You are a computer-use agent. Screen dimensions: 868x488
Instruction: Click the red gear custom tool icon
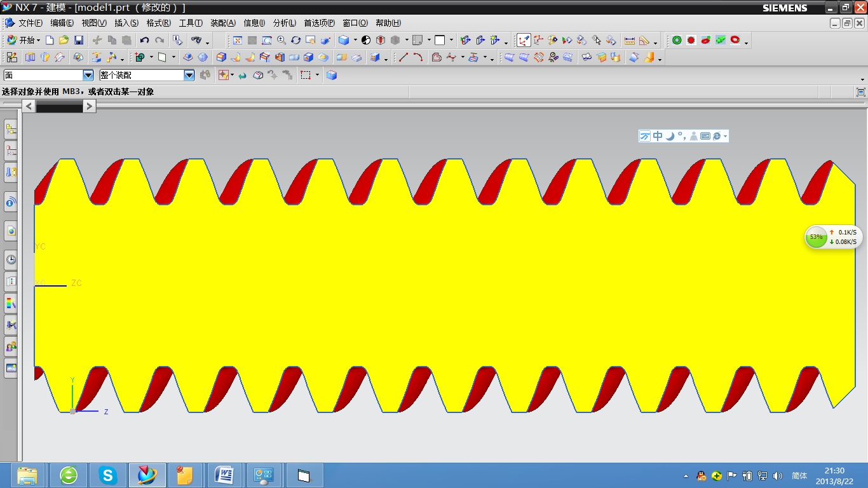click(x=691, y=40)
